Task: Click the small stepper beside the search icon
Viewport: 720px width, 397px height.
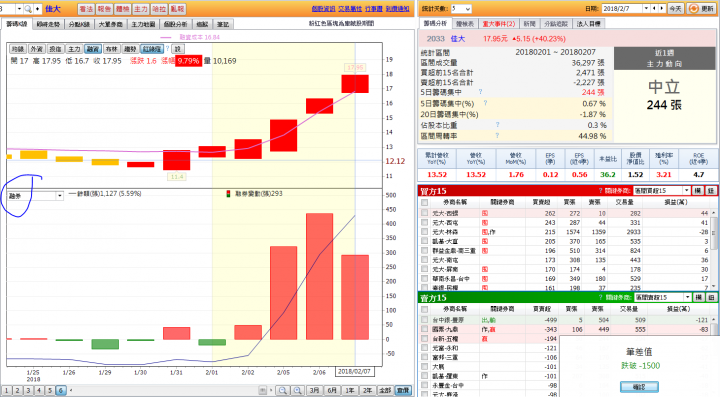Action: point(37,9)
